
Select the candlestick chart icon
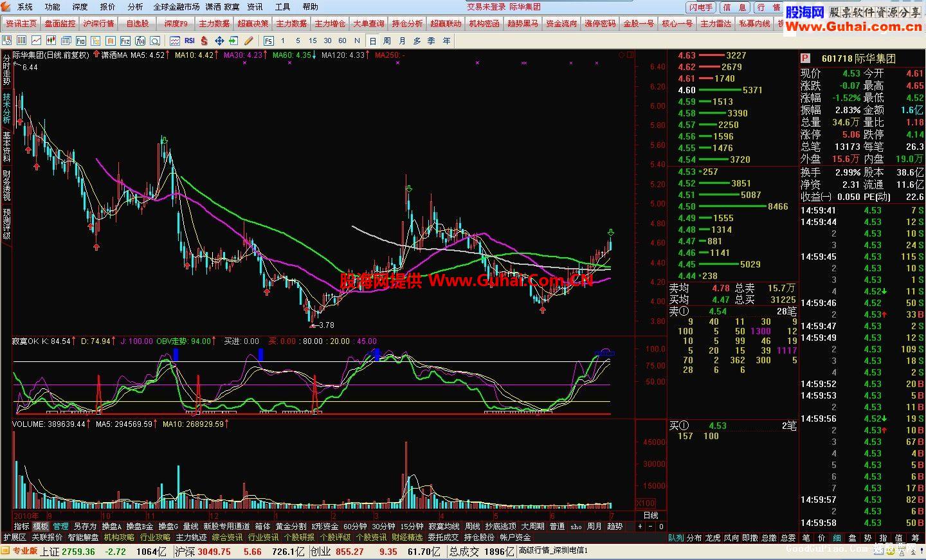[x=51, y=41]
